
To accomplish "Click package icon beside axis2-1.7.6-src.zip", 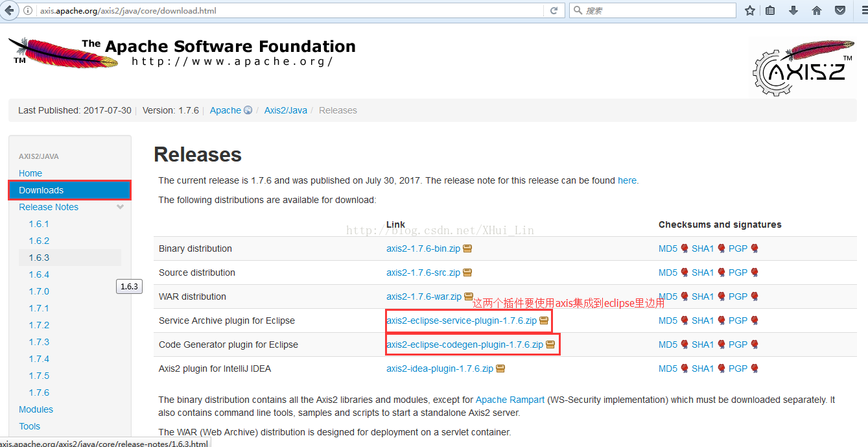I will click(x=467, y=272).
